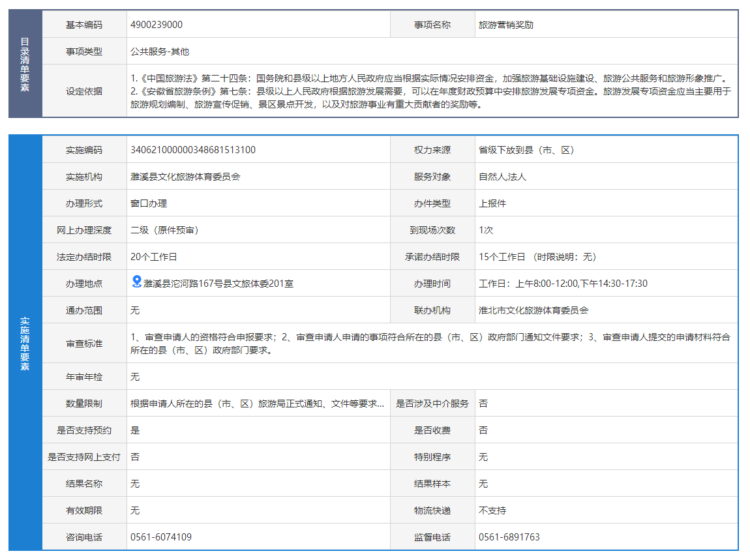
Task: Click the 监督电话 label cell
Action: pyautogui.click(x=432, y=537)
